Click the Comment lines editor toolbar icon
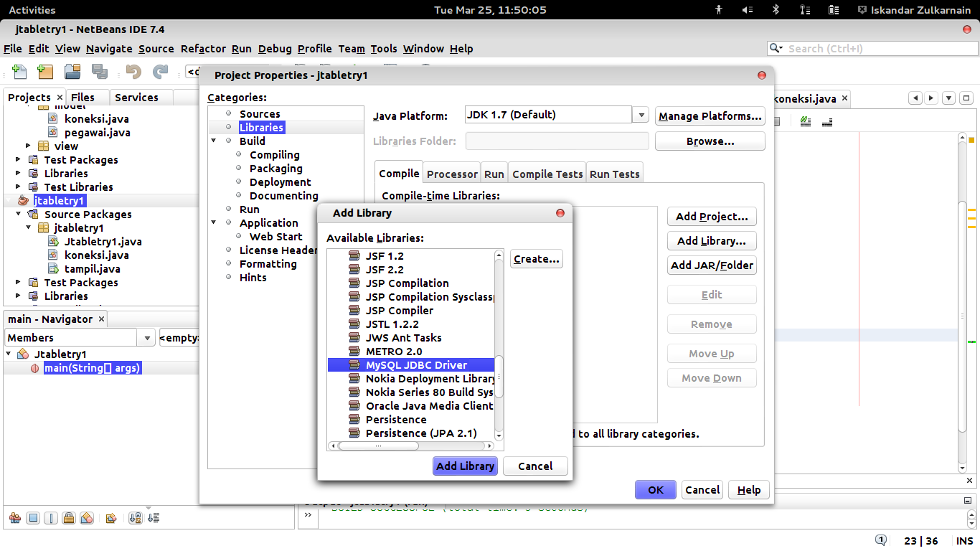Image resolution: width=980 pixels, height=551 pixels. 806,122
